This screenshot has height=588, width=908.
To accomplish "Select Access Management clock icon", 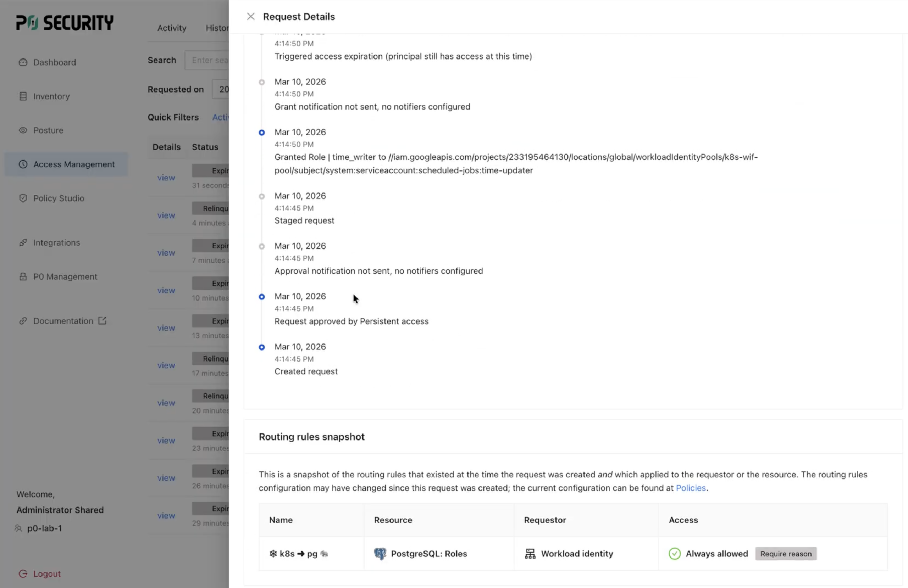I will coord(23,164).
